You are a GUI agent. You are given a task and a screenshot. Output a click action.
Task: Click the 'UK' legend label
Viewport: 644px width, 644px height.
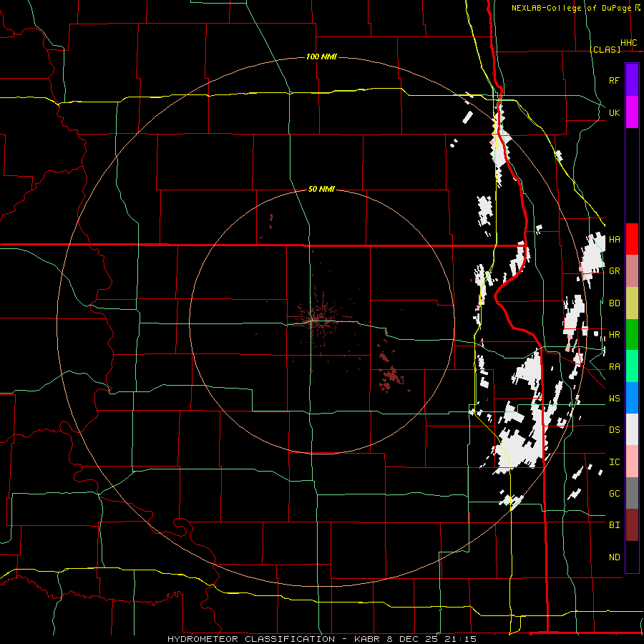pos(614,112)
